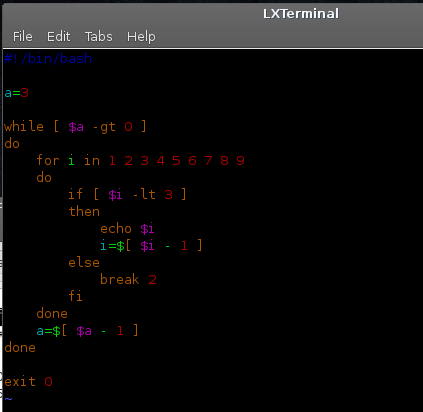423x412 pixels.
Task: Click the 'while [ $a -gt 0 ]' line
Action: (75, 127)
